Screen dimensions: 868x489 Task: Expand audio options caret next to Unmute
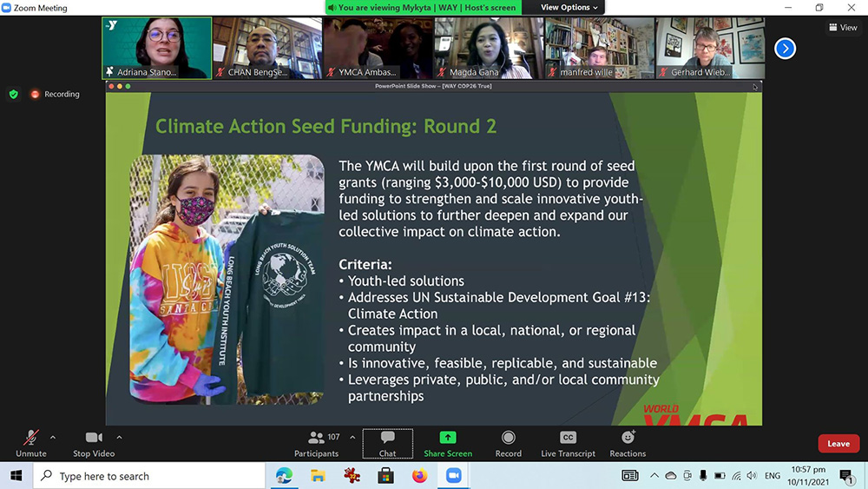click(x=53, y=438)
